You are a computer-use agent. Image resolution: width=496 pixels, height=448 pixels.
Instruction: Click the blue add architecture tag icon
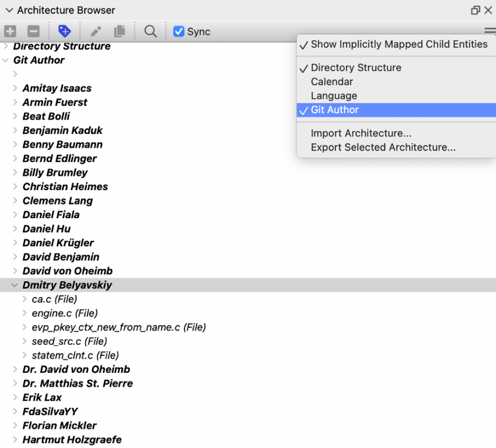pos(64,32)
